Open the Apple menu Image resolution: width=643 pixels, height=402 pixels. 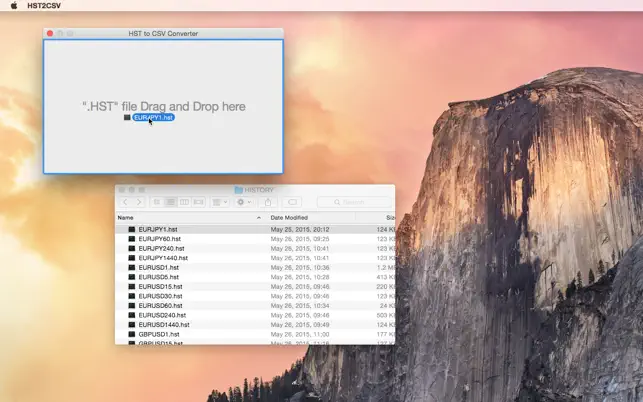point(14,6)
